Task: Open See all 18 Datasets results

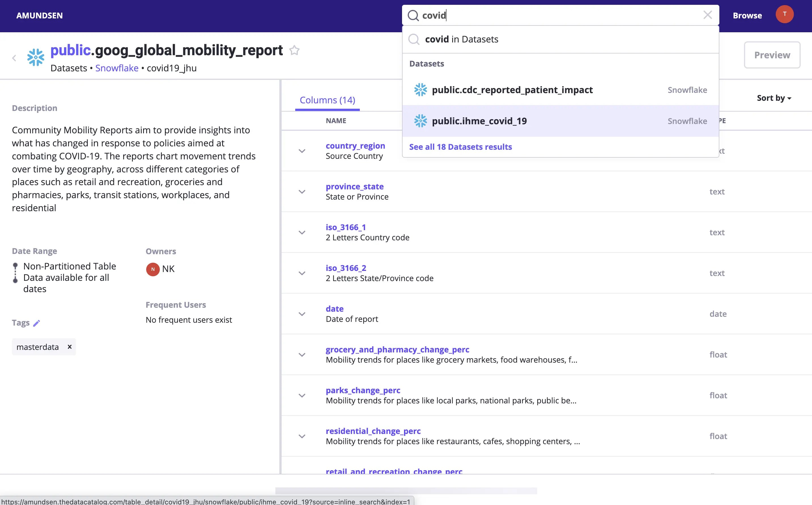Action: (x=460, y=147)
